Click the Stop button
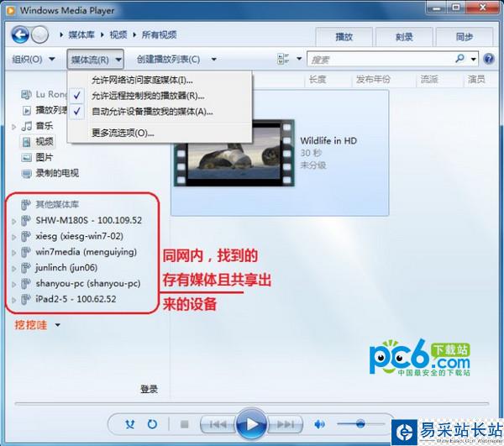Screen dimensions: 504x446 point(185,424)
